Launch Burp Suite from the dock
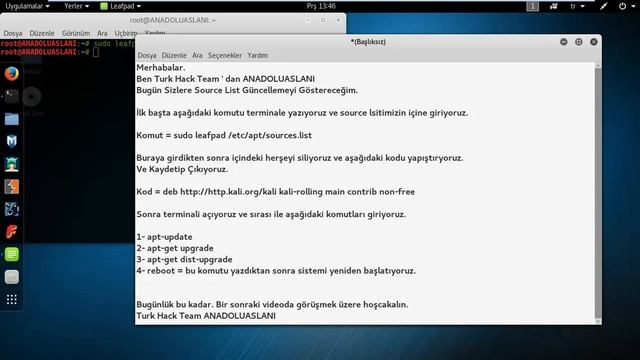 click(x=12, y=187)
